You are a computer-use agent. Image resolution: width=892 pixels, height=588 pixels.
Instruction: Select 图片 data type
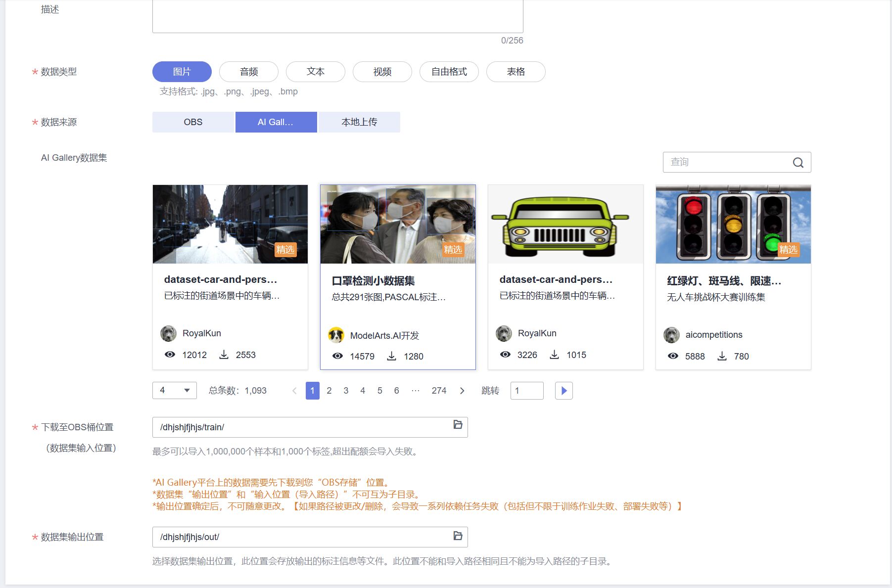click(182, 72)
